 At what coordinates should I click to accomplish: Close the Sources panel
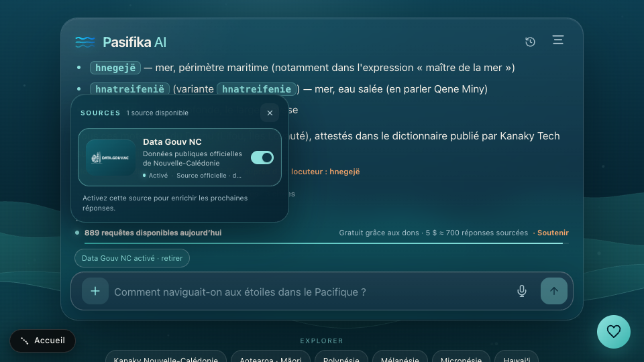(270, 113)
